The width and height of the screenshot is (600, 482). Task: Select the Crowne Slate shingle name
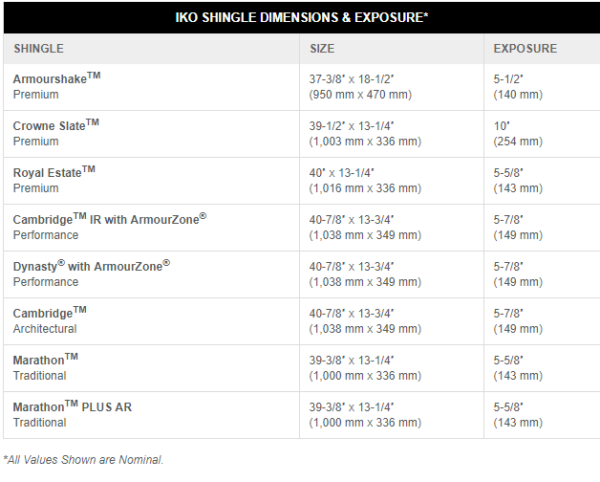(x=56, y=125)
